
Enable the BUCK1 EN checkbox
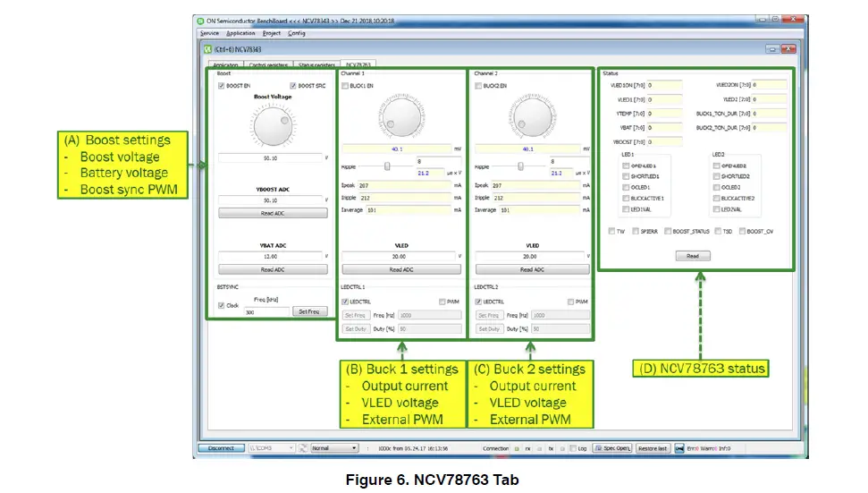(x=346, y=86)
